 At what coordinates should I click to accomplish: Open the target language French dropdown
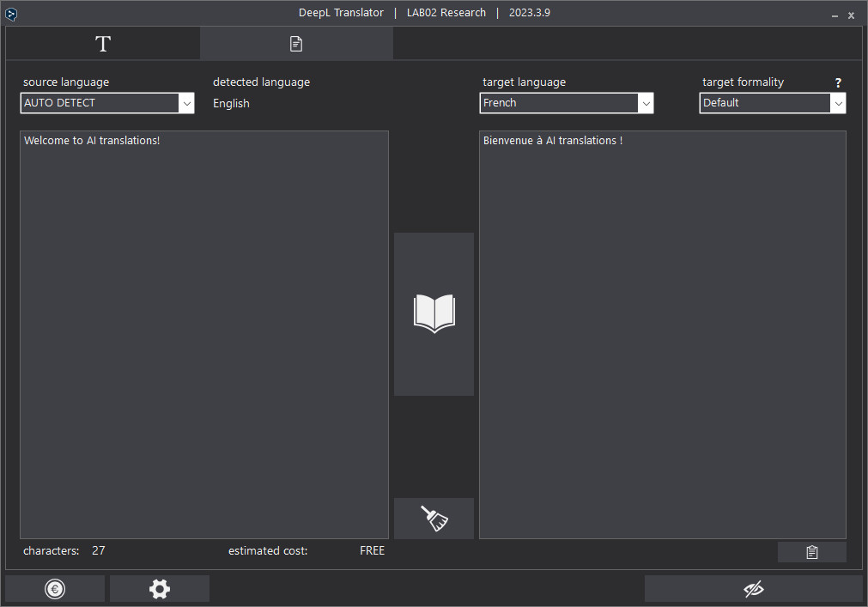point(567,103)
